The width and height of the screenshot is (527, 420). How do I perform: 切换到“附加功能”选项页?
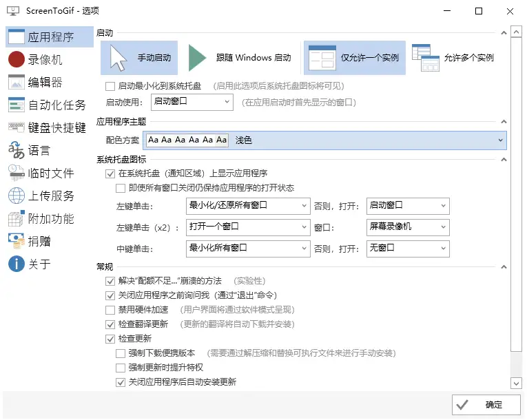click(50, 218)
